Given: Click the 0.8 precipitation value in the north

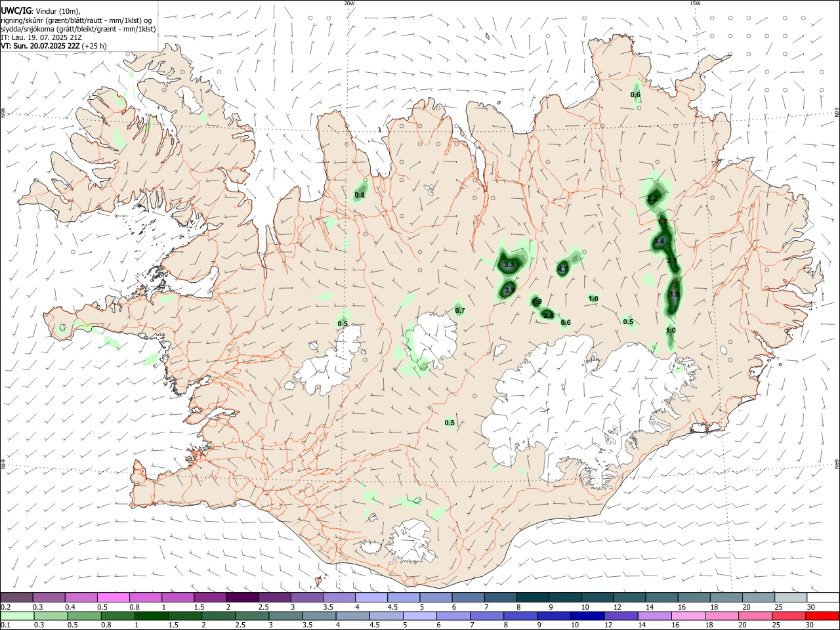Looking at the screenshot, I should click(x=360, y=195).
